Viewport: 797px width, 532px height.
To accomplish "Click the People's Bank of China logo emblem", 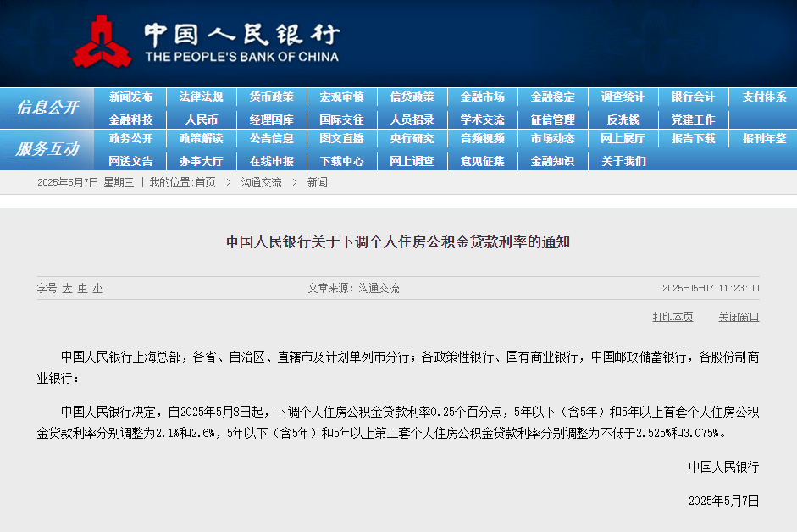I will 102,42.
